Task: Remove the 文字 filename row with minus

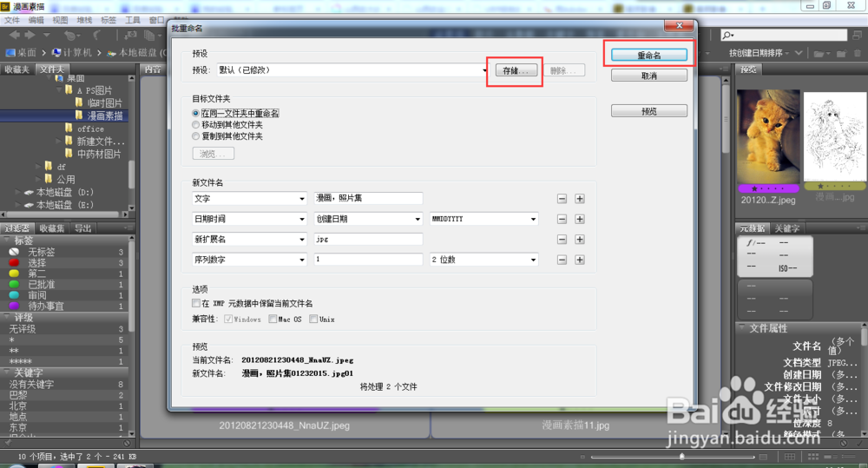Action: click(562, 199)
